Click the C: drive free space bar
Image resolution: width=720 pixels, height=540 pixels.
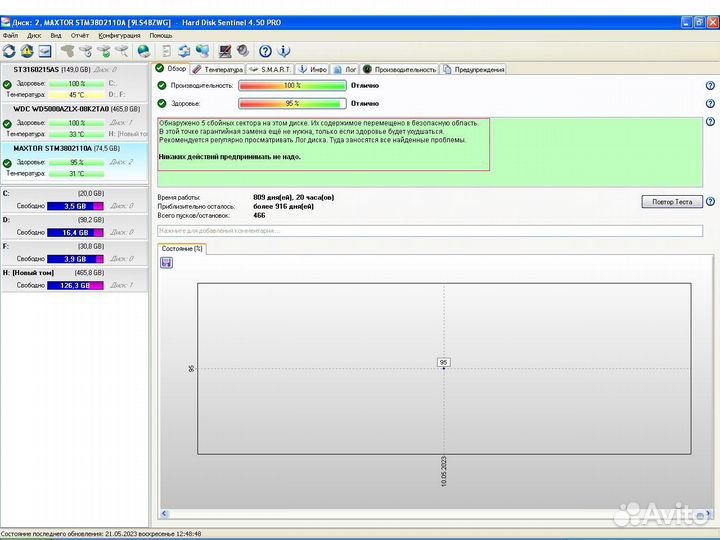coord(77,205)
